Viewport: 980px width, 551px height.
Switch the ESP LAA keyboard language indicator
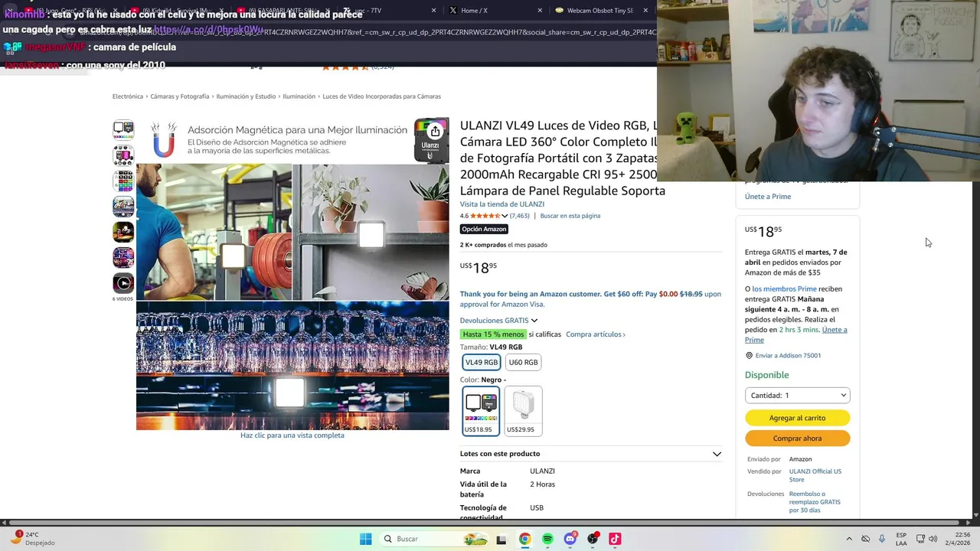(901, 539)
